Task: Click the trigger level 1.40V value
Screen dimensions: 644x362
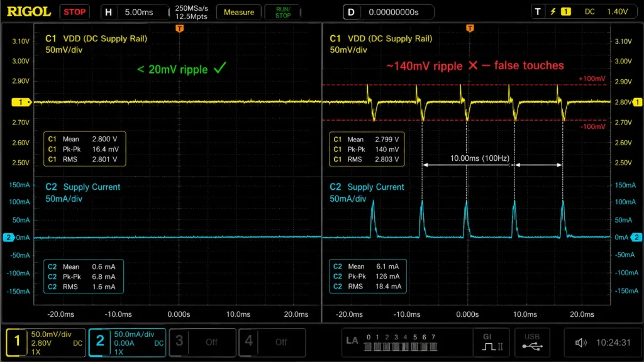Action: 618,12
